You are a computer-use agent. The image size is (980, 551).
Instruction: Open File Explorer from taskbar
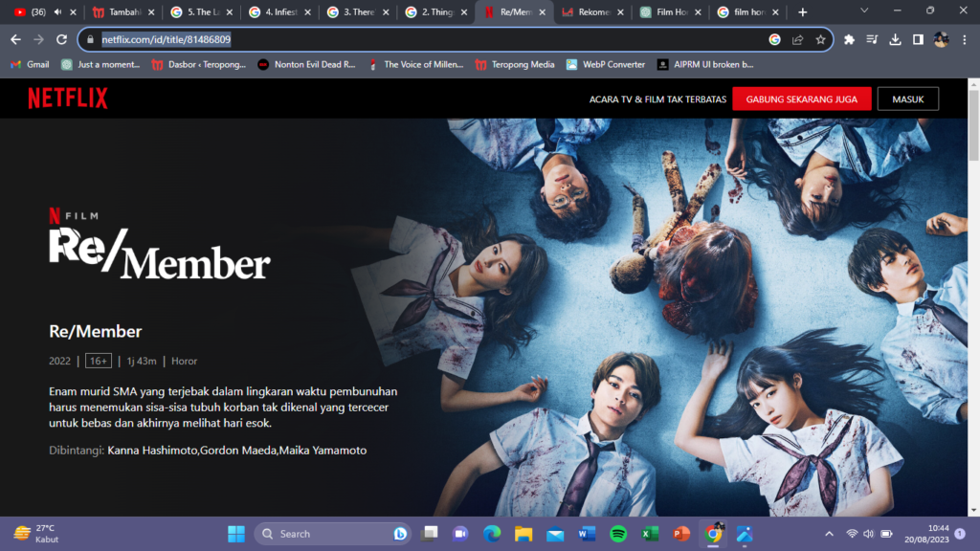point(523,534)
